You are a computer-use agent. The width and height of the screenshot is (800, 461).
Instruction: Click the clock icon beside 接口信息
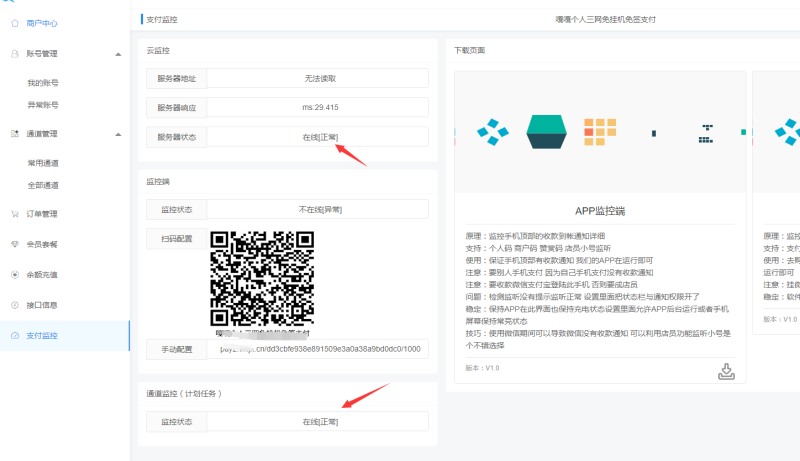15,305
